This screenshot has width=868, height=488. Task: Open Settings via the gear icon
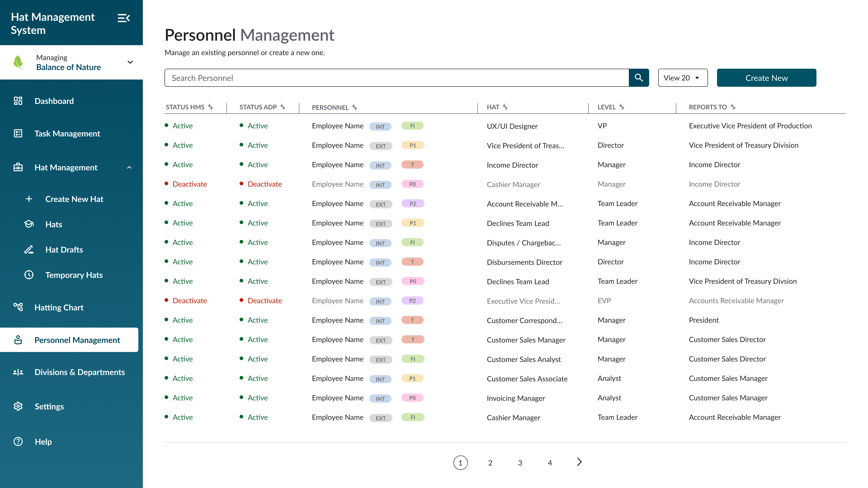click(x=18, y=406)
